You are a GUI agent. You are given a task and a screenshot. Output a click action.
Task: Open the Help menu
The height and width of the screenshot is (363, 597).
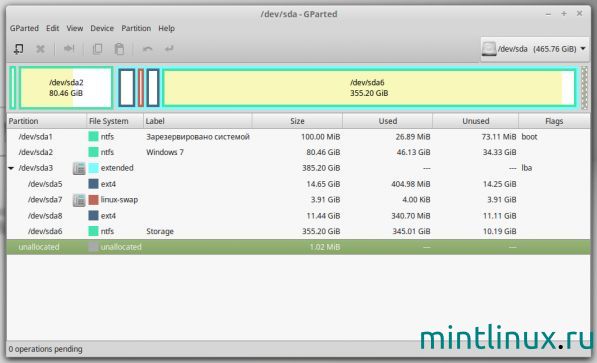(166, 28)
